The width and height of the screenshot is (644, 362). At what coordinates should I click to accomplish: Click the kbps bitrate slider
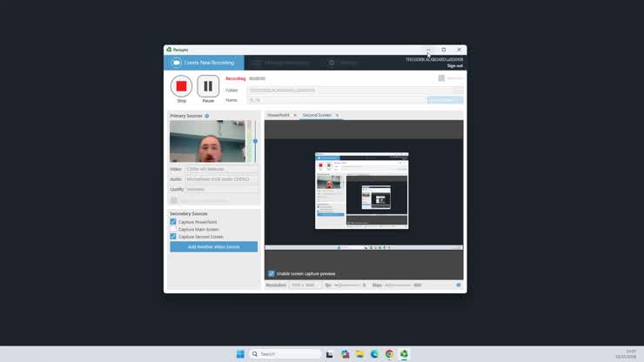pos(399,285)
